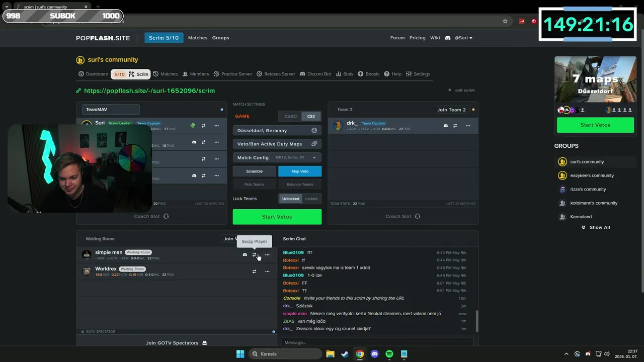The image size is (644, 362).
Task: Open the Retakes Server tab
Action: point(276,74)
